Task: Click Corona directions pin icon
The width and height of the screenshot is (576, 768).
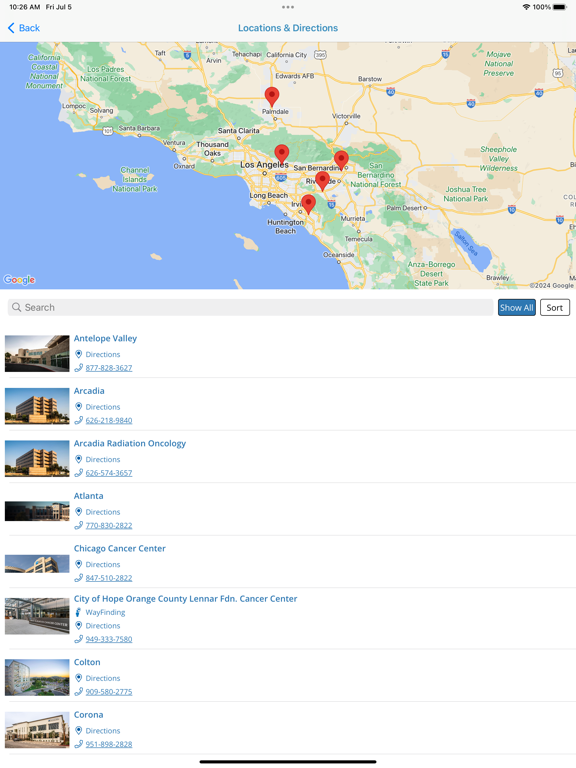Action: [78, 730]
